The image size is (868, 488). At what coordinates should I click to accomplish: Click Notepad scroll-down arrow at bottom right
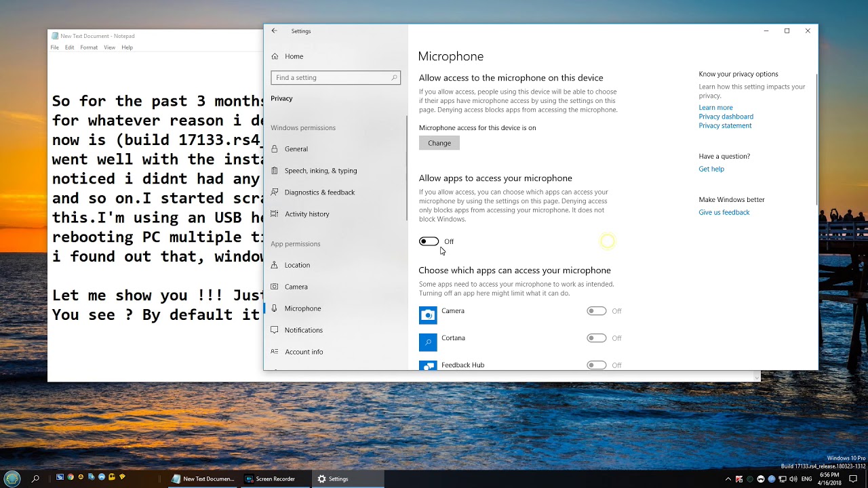click(x=757, y=377)
